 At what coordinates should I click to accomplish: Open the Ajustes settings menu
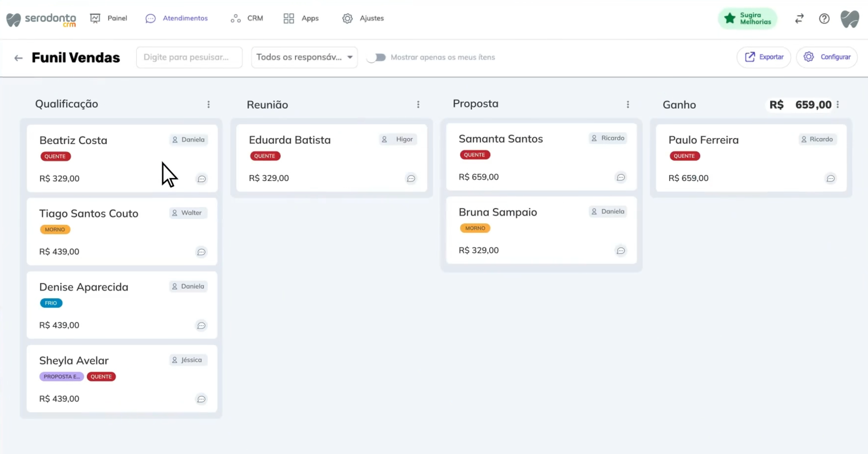[363, 18]
